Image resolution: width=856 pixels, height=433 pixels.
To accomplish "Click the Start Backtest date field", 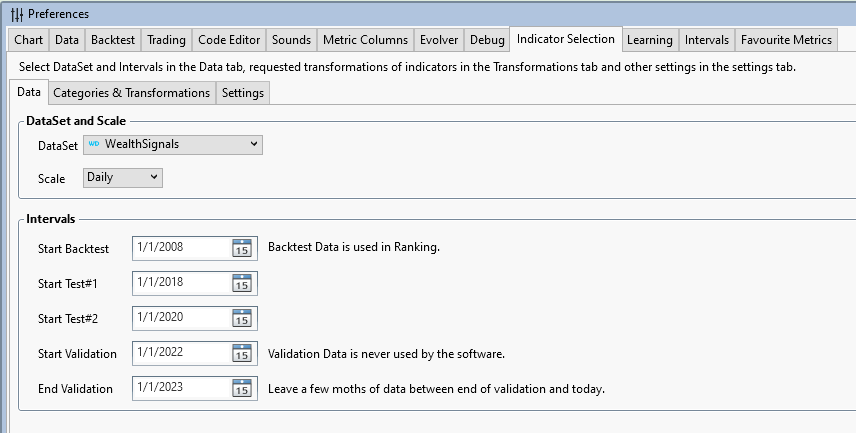I will (x=180, y=248).
